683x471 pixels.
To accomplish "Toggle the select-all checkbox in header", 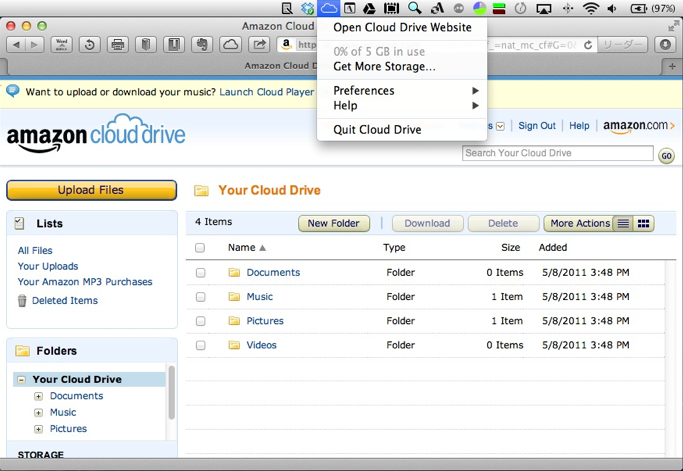I will 200,248.
